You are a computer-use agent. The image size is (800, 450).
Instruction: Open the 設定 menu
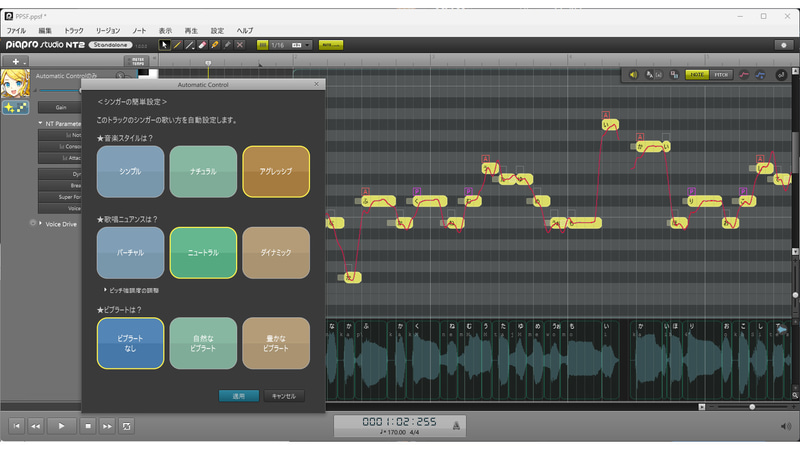pyautogui.click(x=217, y=31)
